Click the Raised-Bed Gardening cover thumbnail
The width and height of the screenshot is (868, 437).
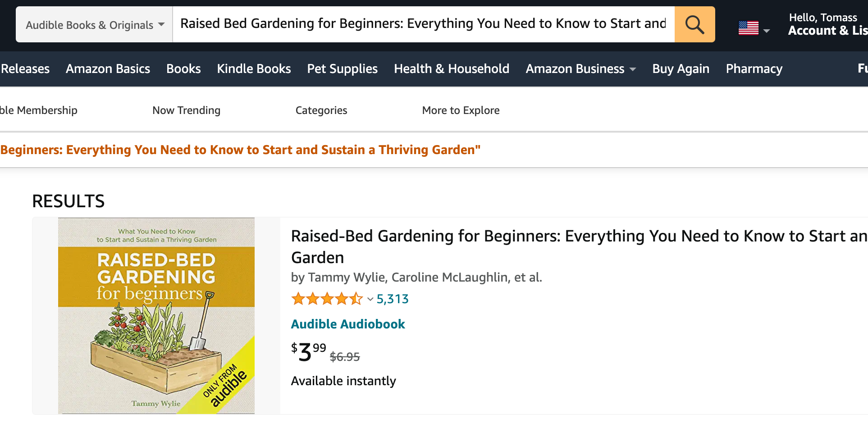tap(156, 315)
